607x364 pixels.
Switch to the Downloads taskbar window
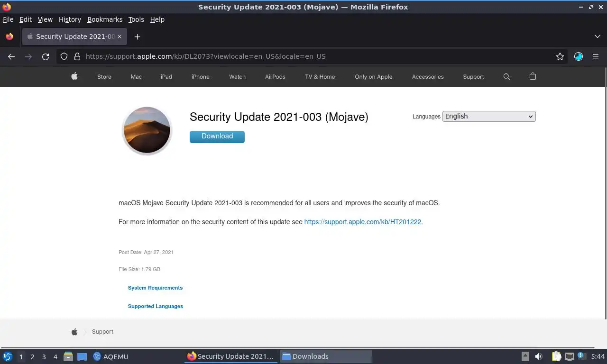[325, 356]
